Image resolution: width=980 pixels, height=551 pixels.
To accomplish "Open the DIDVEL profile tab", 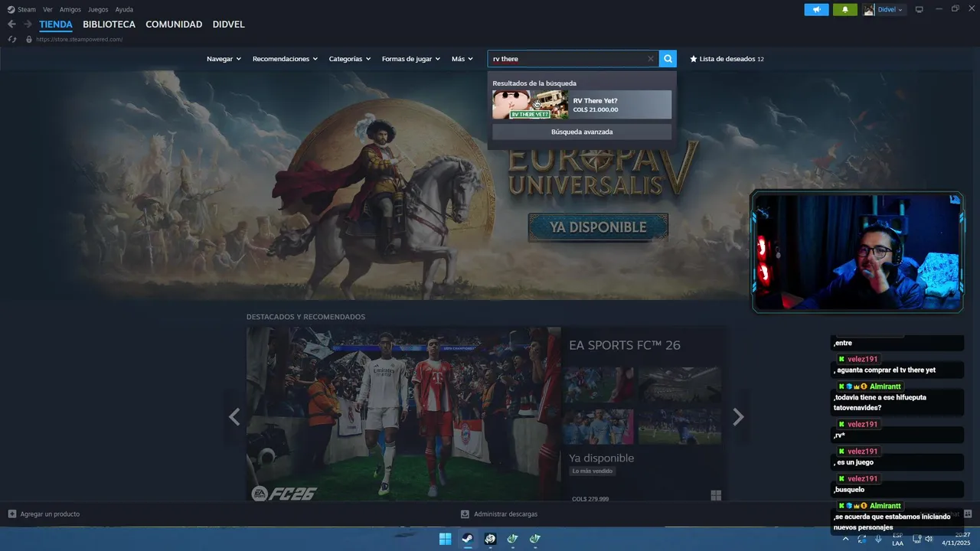I will (x=228, y=24).
